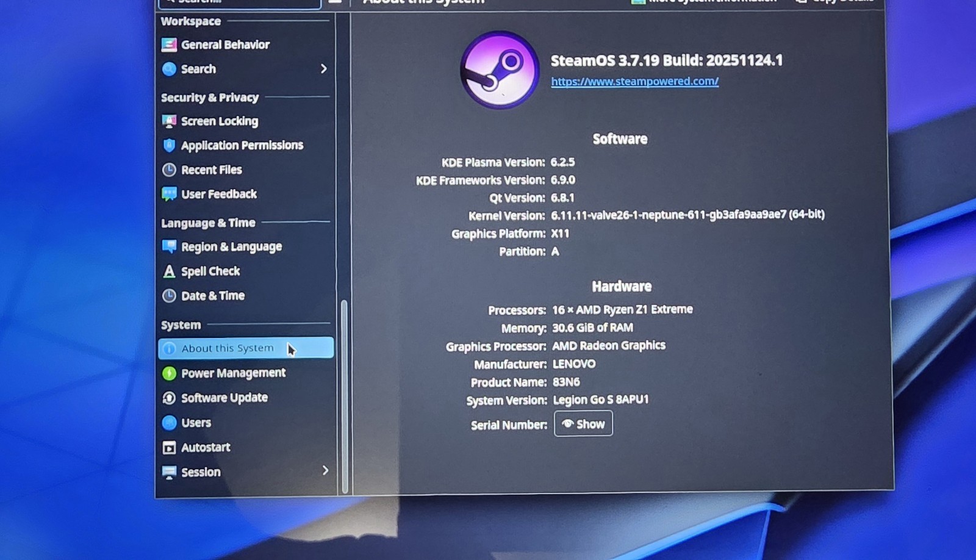Viewport: 976px width, 560px height.
Task: Open Date & Time clock icon
Action: point(169,296)
